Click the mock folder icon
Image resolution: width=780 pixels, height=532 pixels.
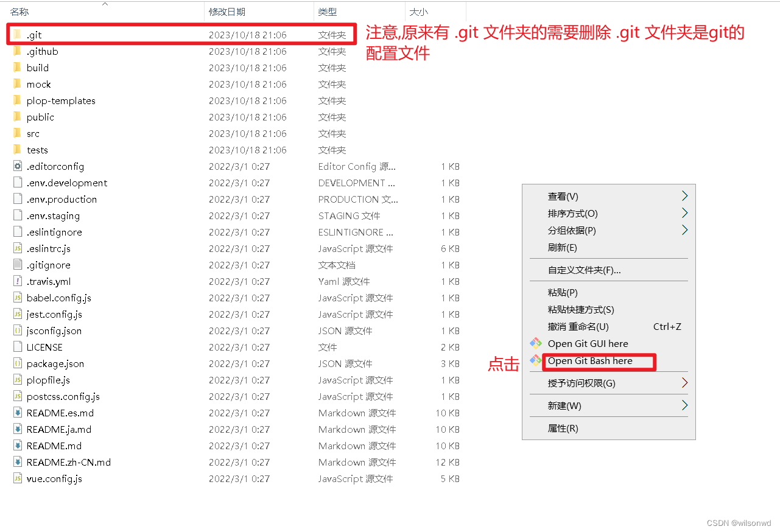tap(17, 84)
